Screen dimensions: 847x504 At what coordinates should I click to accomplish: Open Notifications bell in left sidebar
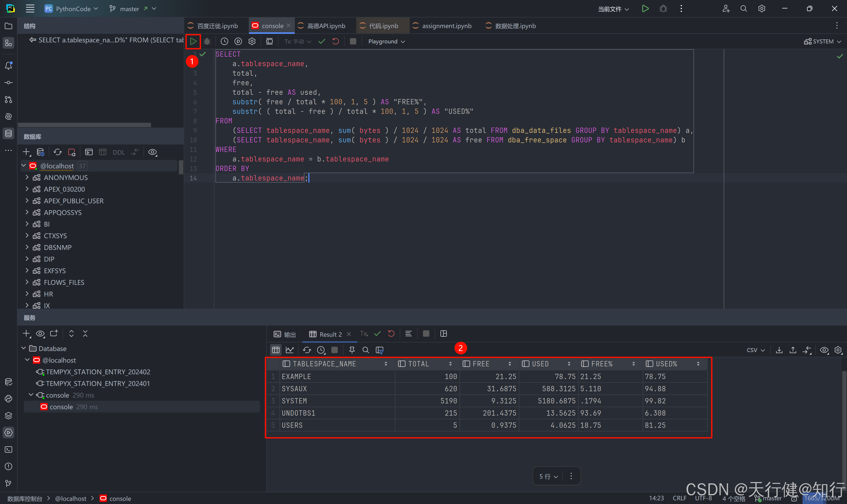tap(8, 66)
